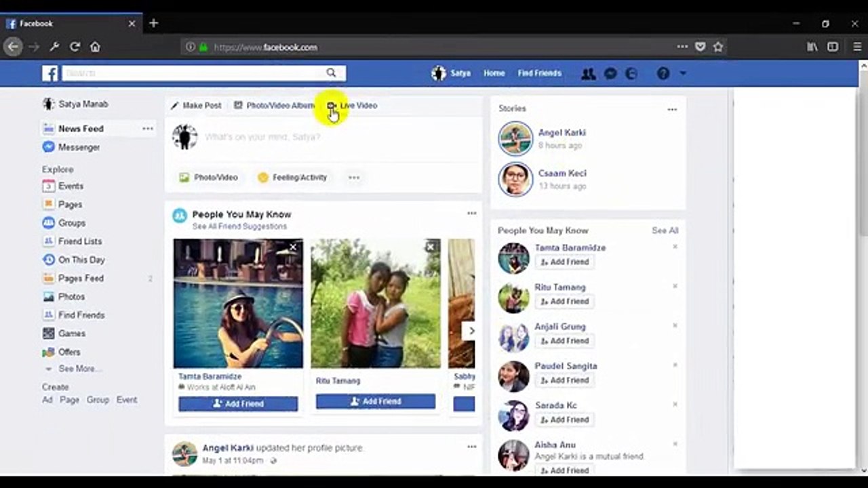Open On This Day in Explore
Screen dimensions: 868x488
tap(73, 260)
